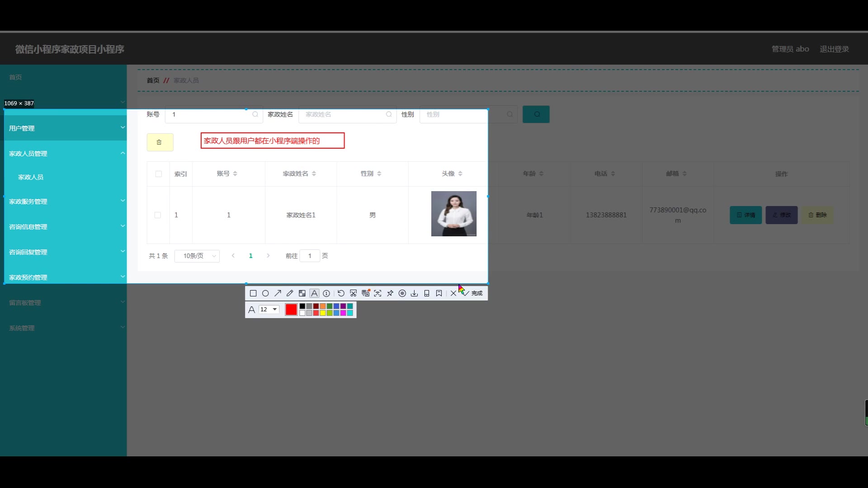Screen dimensions: 868x488
Task: Cancel screenshot with X icon
Action: pyautogui.click(x=453, y=293)
